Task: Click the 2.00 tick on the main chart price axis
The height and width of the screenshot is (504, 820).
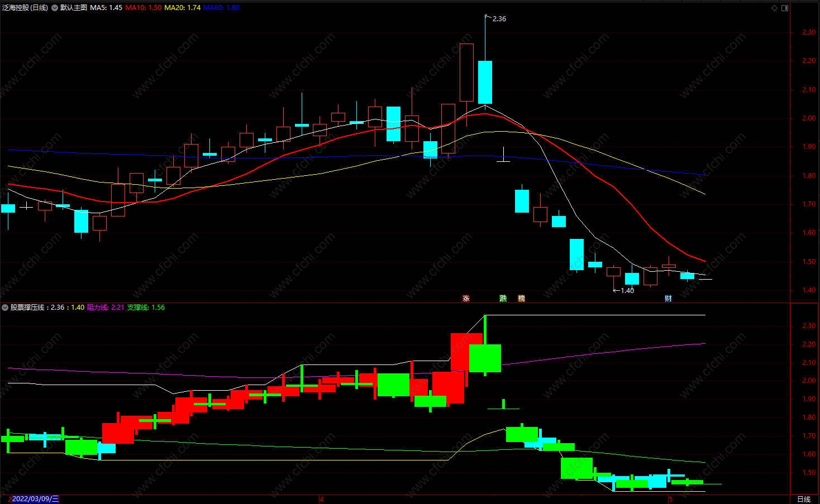Action: coord(809,118)
